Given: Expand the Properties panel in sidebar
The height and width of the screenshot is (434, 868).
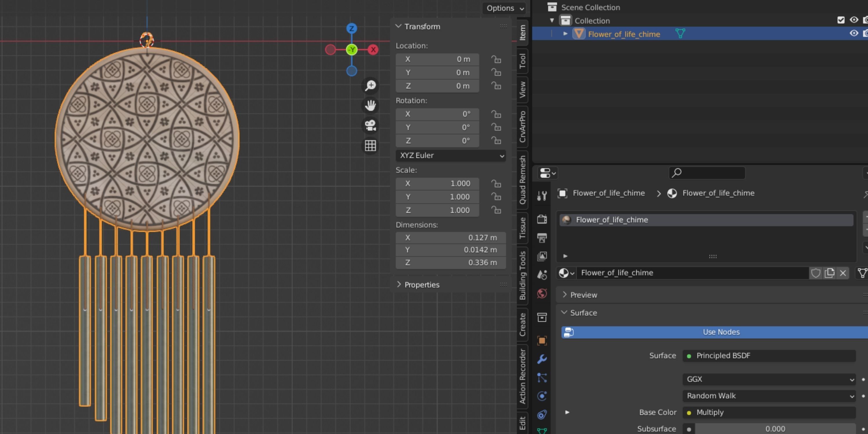Looking at the screenshot, I should tap(399, 285).
